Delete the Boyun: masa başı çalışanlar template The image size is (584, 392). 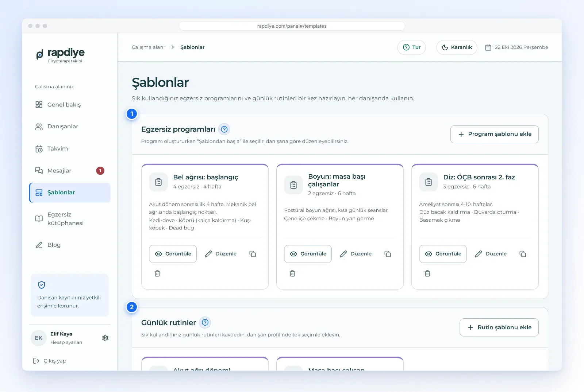(x=292, y=273)
